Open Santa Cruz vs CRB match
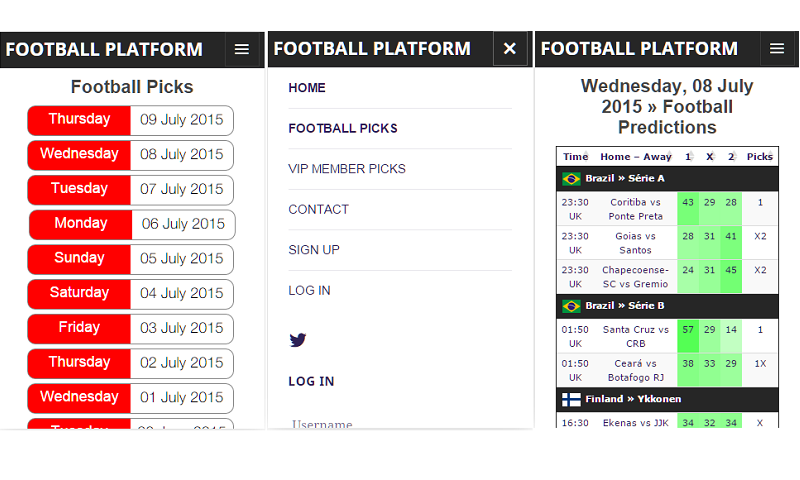This screenshot has width=800, height=480. click(x=635, y=336)
